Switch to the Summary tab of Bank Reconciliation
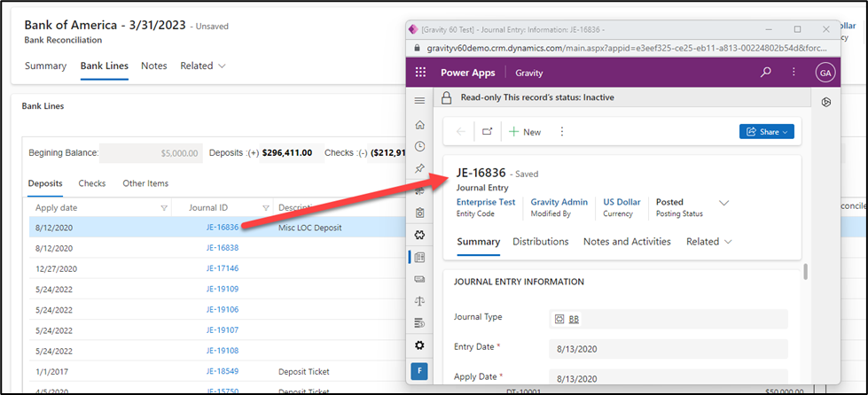The width and height of the screenshot is (868, 395). (x=45, y=66)
